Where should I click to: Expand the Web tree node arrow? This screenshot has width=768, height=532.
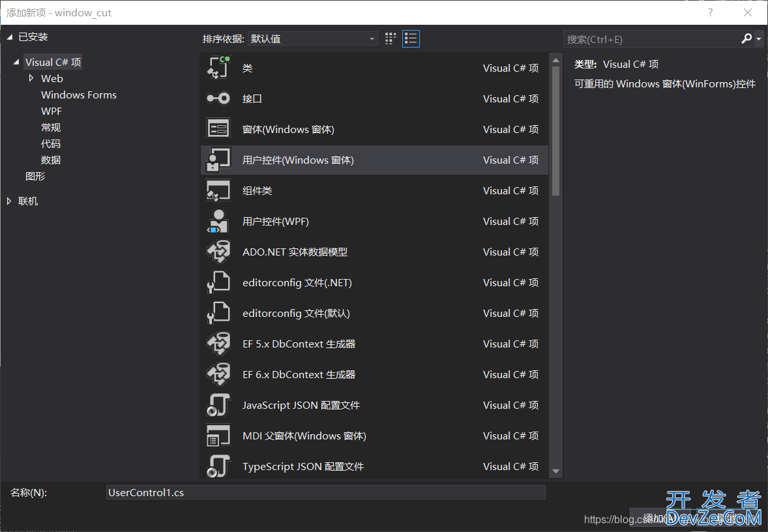tap(31, 78)
